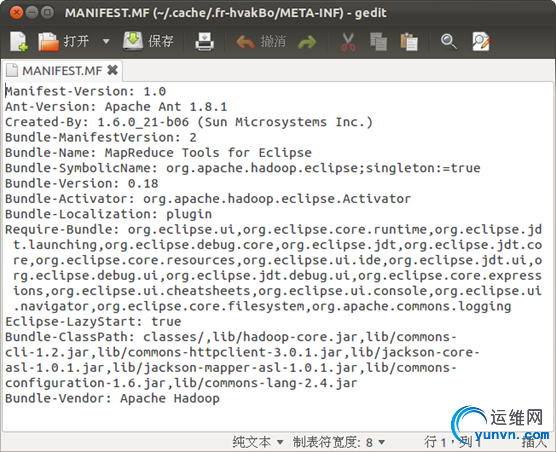Viewport: 556px width, 452px height.
Task: Click the Bundle-Name: MapReduce Tools line
Action: 158,153
